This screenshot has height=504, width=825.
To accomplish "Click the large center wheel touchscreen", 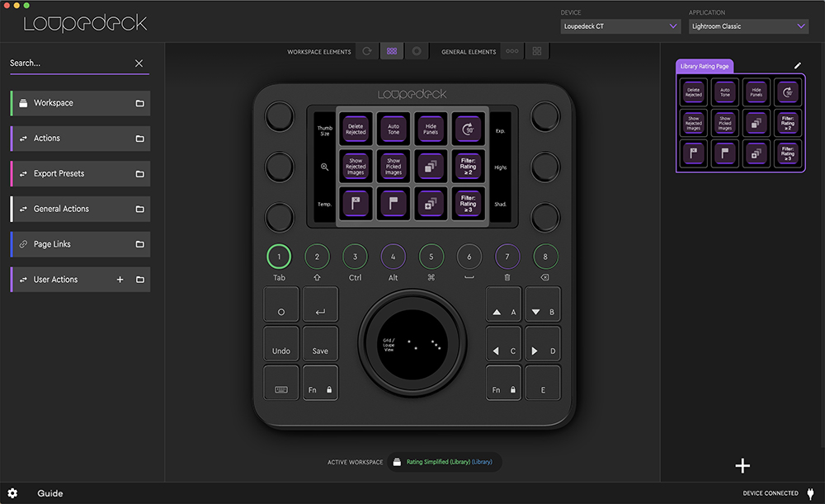I will (x=412, y=344).
